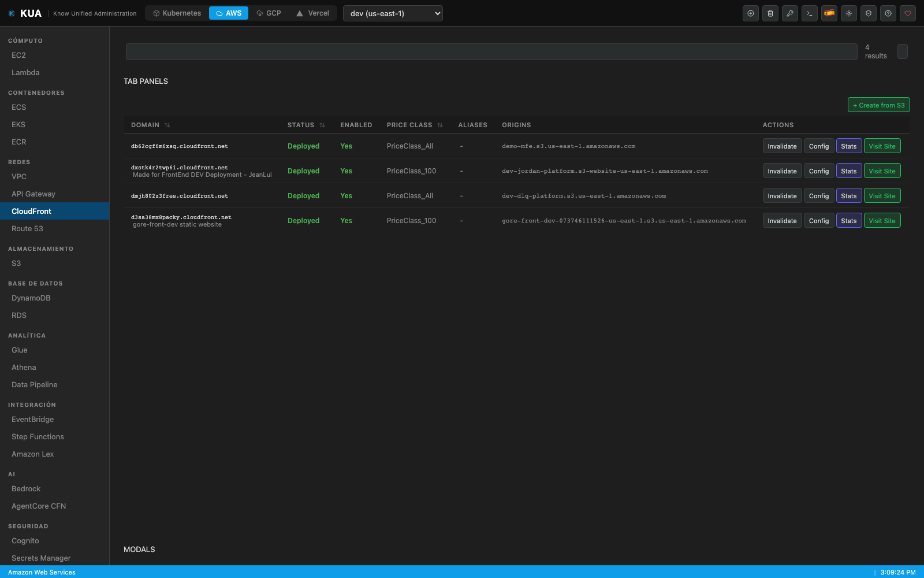Invalidate the dxstk4r2twp6i.cloudfront.net distribution
The image size is (924, 578).
[782, 171]
